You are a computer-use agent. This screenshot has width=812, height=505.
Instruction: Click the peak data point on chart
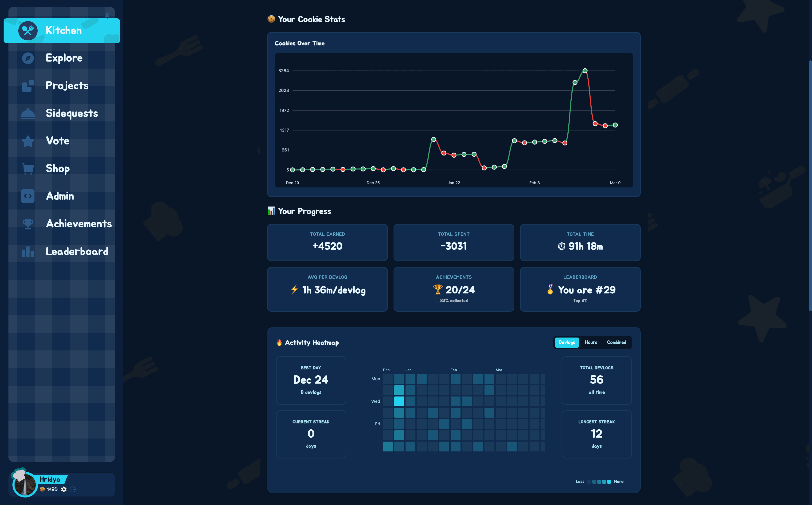coord(585,71)
